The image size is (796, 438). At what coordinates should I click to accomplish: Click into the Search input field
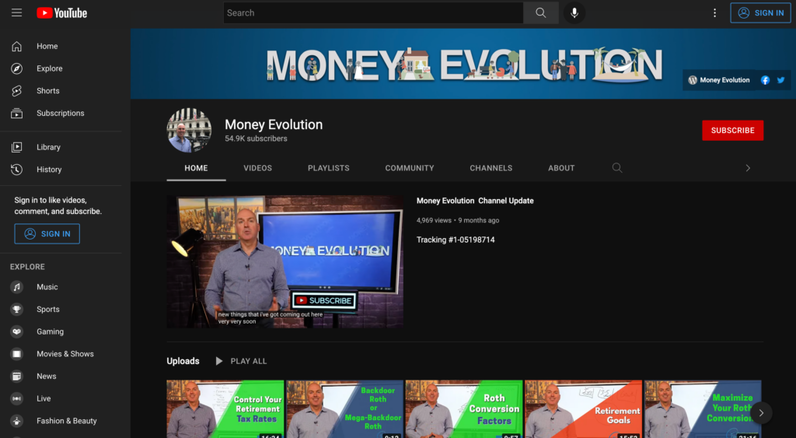click(373, 13)
